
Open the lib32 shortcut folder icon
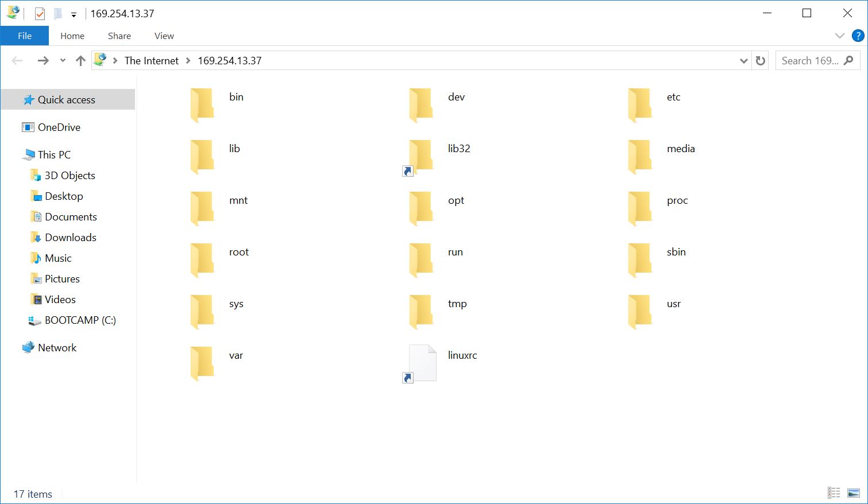(x=419, y=158)
